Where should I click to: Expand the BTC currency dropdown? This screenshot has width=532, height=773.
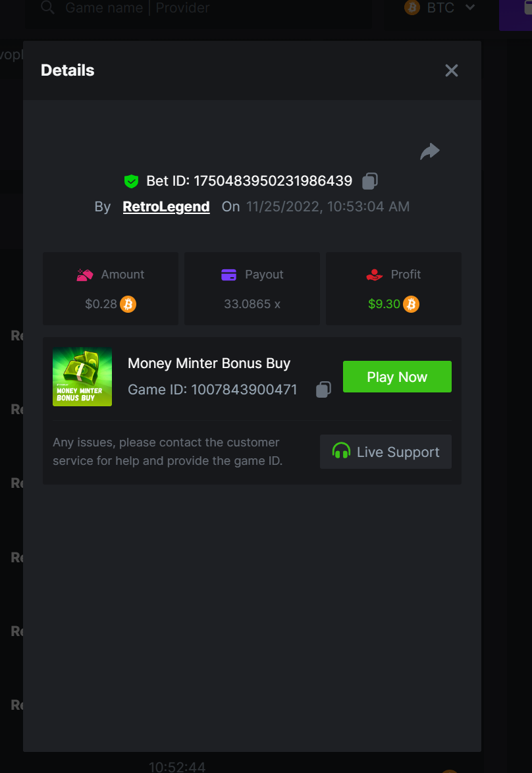point(470,7)
